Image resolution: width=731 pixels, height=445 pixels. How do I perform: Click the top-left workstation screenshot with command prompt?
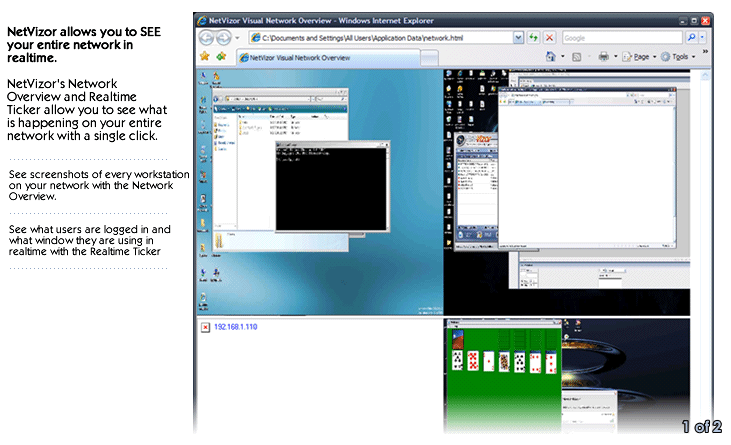point(320,190)
